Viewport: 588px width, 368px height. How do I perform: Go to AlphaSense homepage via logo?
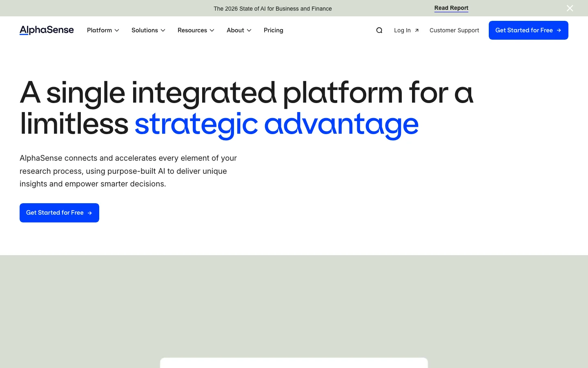click(x=47, y=30)
